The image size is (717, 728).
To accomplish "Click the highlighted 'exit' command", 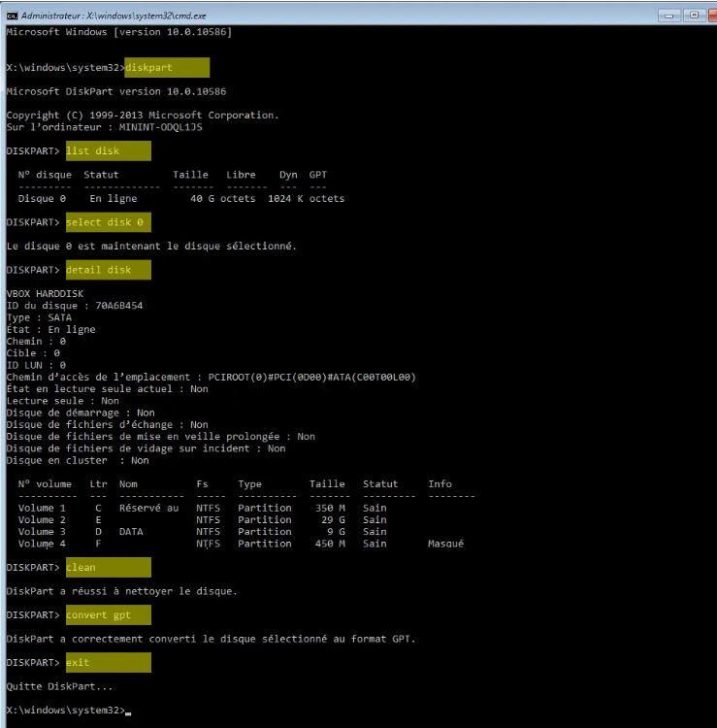I will coord(108,663).
